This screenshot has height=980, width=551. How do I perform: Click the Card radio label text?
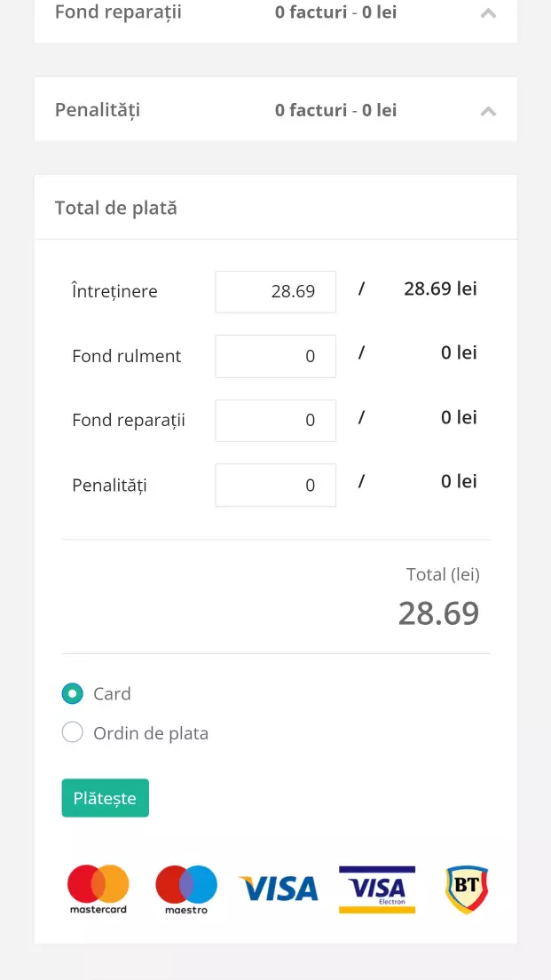tap(112, 694)
